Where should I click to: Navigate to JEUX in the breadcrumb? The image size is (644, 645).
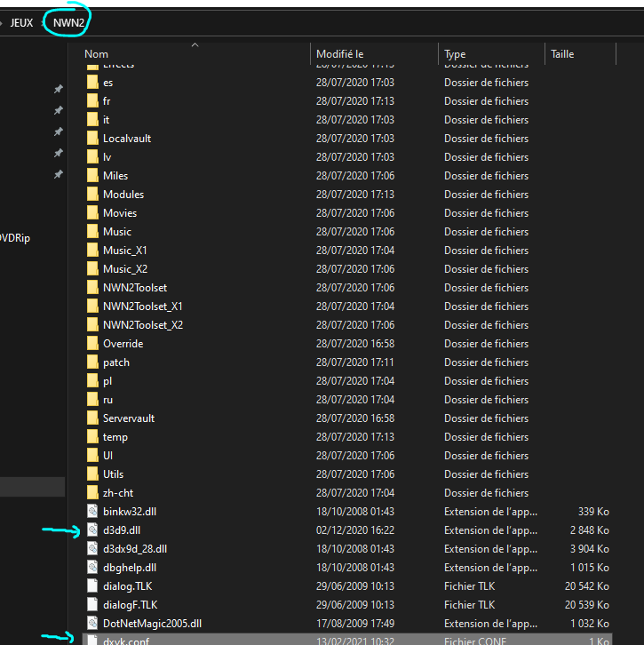pos(21,23)
